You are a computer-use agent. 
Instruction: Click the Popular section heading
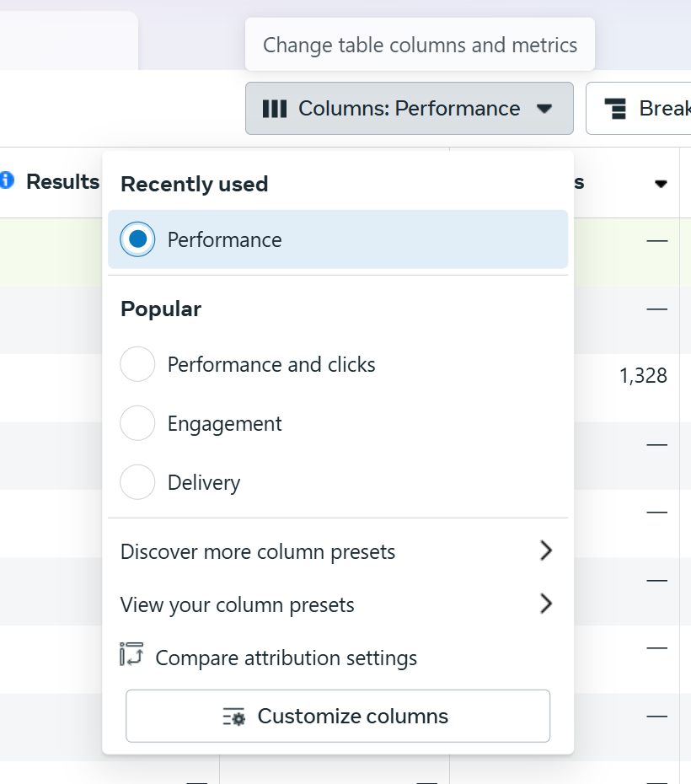tap(161, 309)
